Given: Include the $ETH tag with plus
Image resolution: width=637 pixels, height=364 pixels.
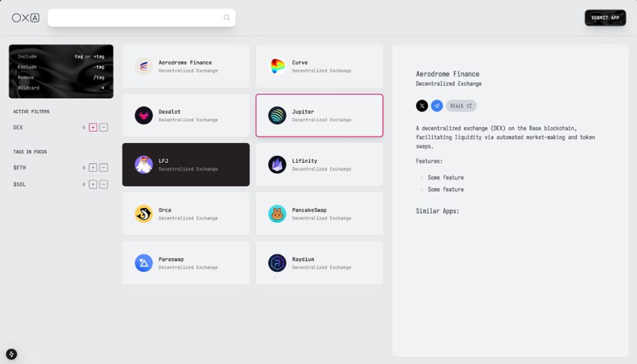Looking at the screenshot, I should tap(93, 167).
